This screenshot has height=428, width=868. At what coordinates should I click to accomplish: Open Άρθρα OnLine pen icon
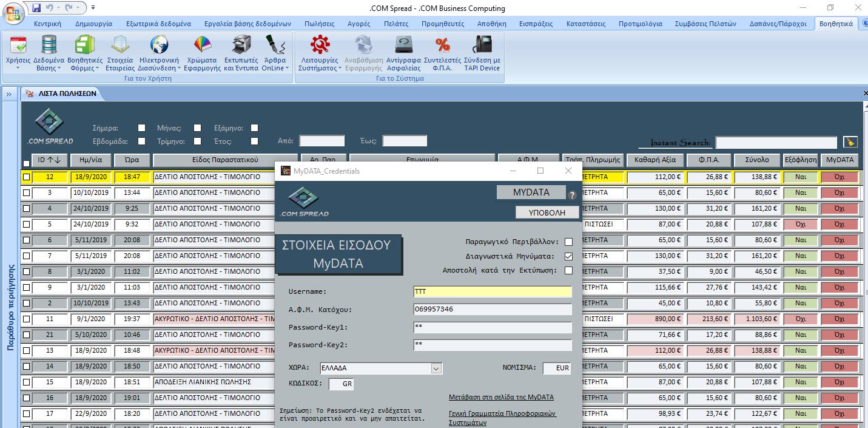(x=277, y=44)
